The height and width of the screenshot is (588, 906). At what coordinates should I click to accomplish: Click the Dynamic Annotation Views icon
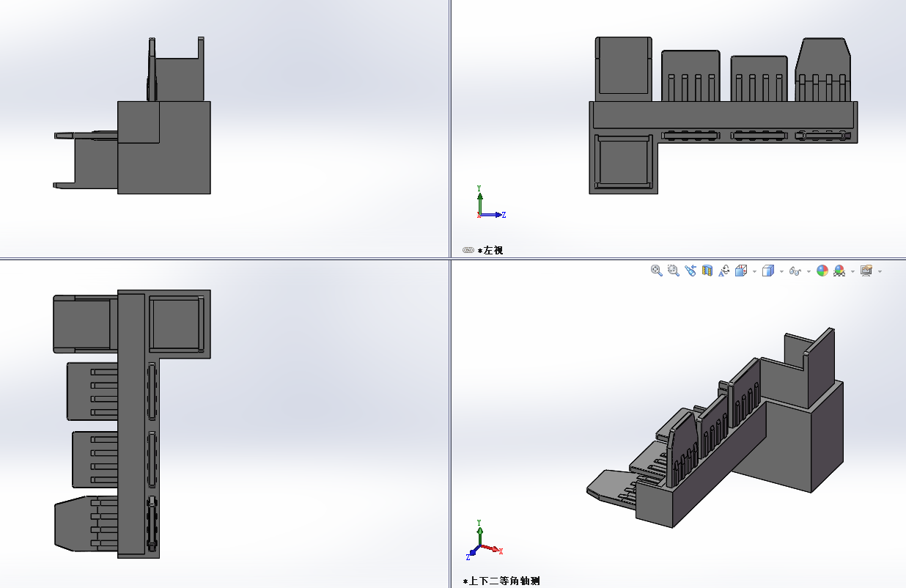724,271
